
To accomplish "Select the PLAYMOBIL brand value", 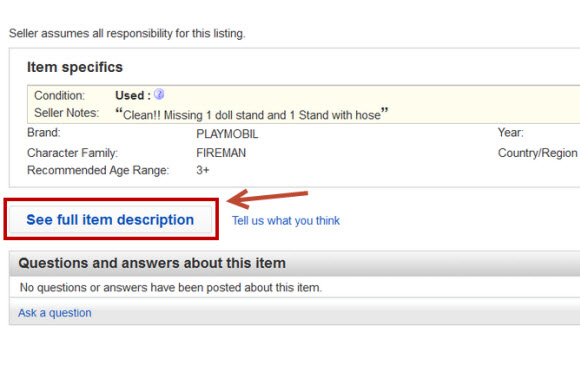I will click(x=227, y=134).
